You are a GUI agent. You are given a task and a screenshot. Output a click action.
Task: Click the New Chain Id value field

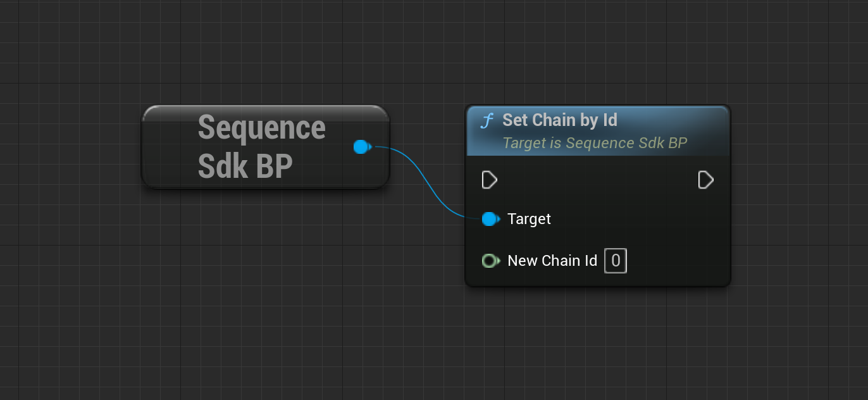tap(616, 261)
